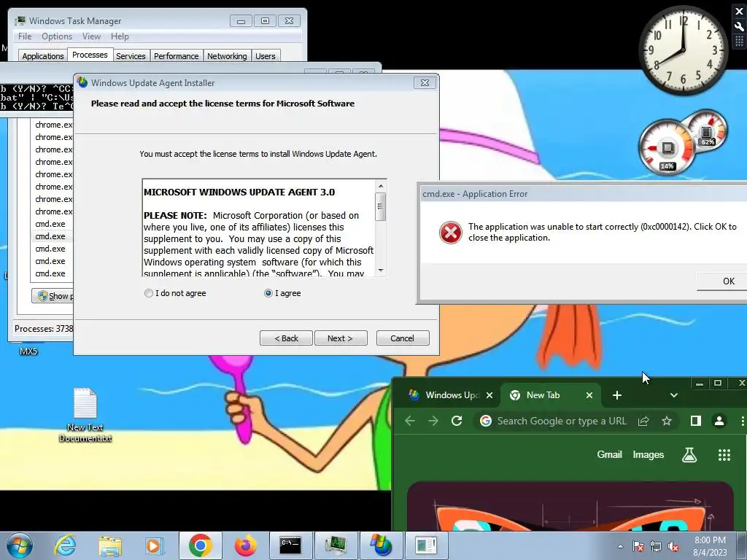The height and width of the screenshot is (560, 747).
Task: Cancel the Windows Update Agent Installer
Action: 403,338
